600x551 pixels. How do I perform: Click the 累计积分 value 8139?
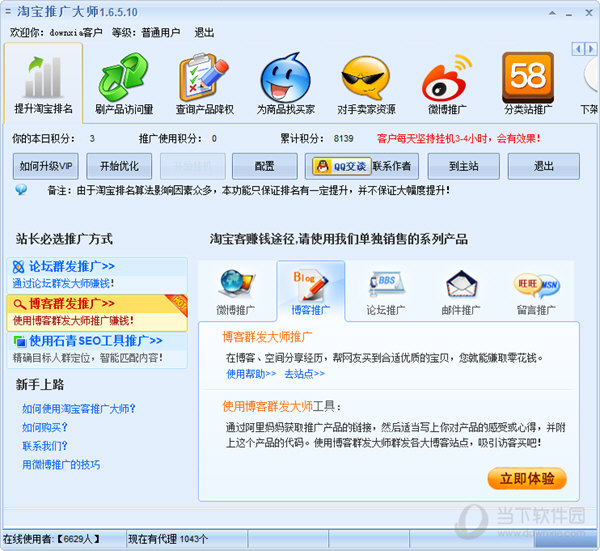pyautogui.click(x=343, y=139)
